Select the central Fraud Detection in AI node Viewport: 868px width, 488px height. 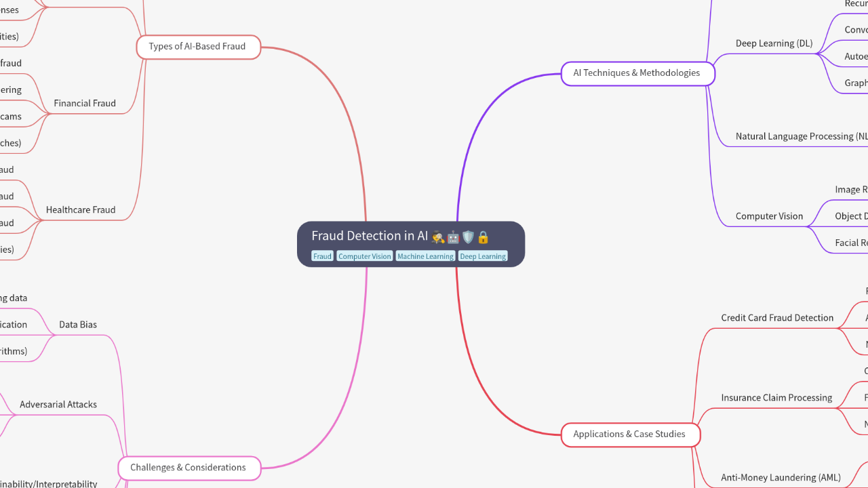pos(411,244)
